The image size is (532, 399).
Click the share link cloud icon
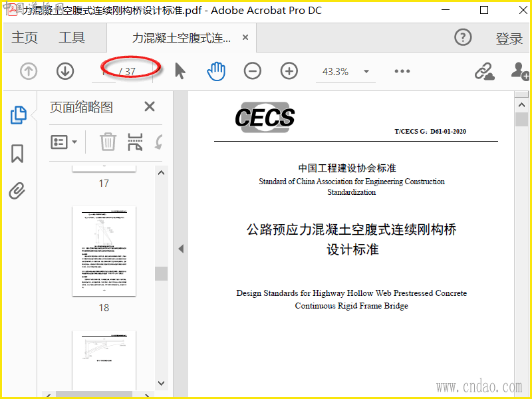484,71
